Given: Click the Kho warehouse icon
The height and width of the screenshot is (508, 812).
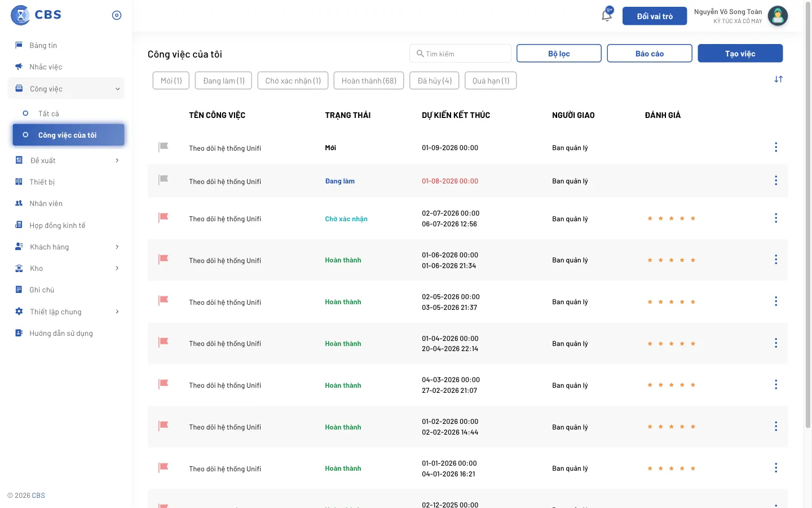Looking at the screenshot, I should 19,268.
